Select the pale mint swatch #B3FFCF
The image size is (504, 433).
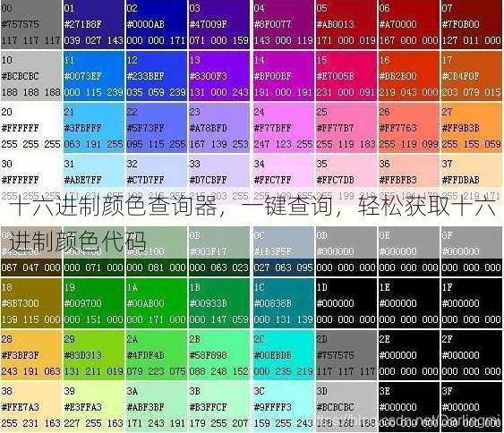pos(219,407)
